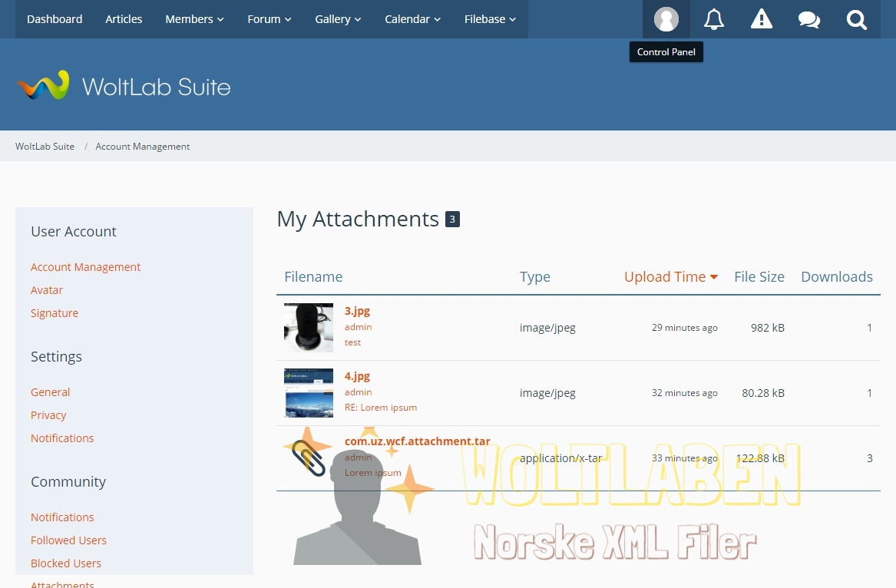Open Blocked Users in the Community section
Screen dimensions: 896x588
(66, 563)
